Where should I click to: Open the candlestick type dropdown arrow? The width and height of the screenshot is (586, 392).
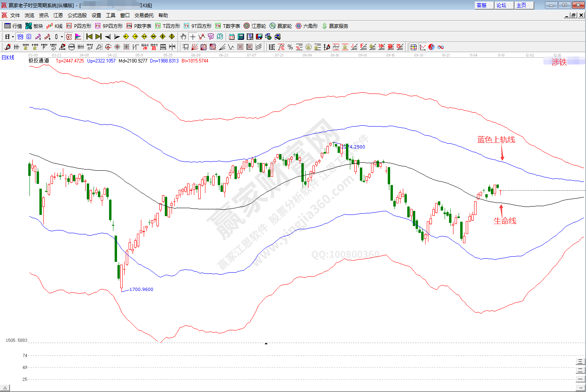tap(62, 37)
